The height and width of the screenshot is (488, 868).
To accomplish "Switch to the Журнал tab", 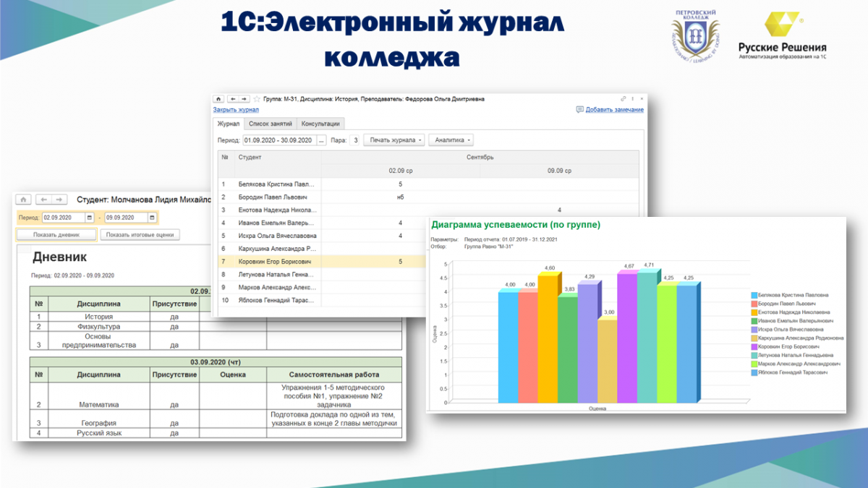I will [x=228, y=124].
